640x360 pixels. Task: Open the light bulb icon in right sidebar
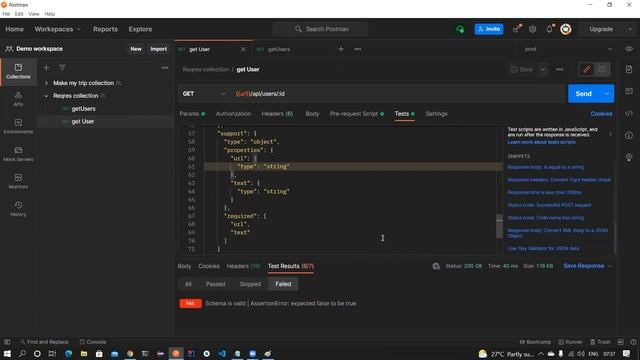[x=629, y=157]
